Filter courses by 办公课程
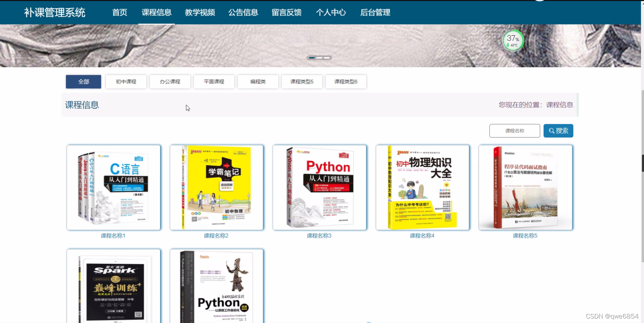The image size is (644, 323). point(170,82)
